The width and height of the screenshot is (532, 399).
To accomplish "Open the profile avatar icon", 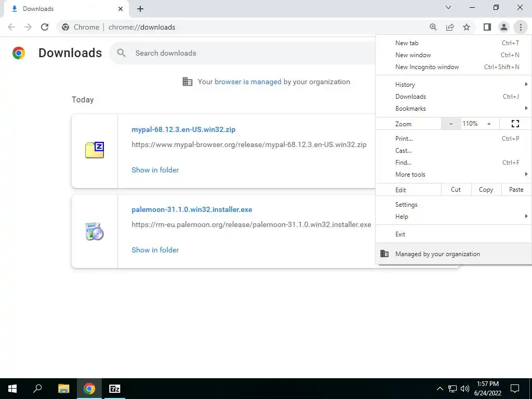I will tap(504, 27).
